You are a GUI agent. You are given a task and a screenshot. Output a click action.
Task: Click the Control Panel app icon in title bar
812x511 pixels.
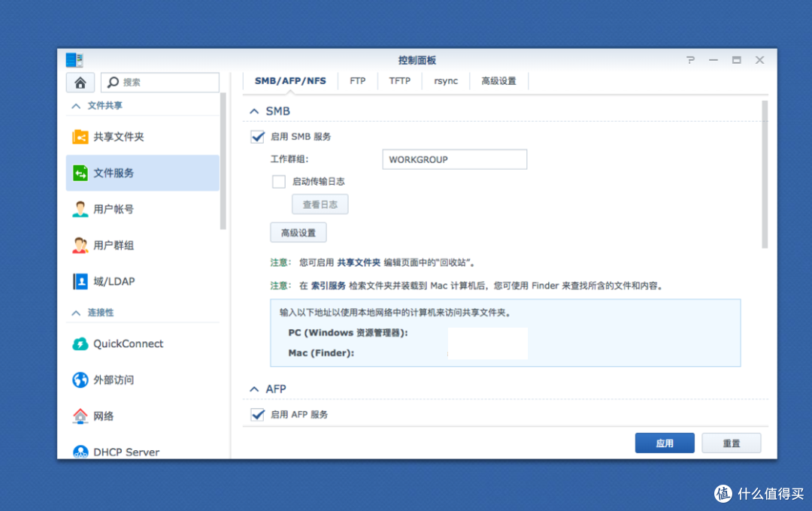[74, 60]
